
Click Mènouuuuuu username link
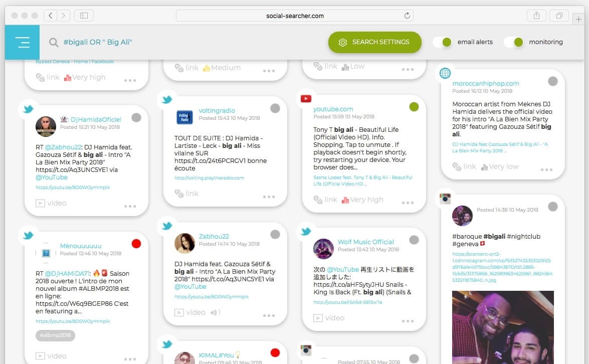coord(81,246)
